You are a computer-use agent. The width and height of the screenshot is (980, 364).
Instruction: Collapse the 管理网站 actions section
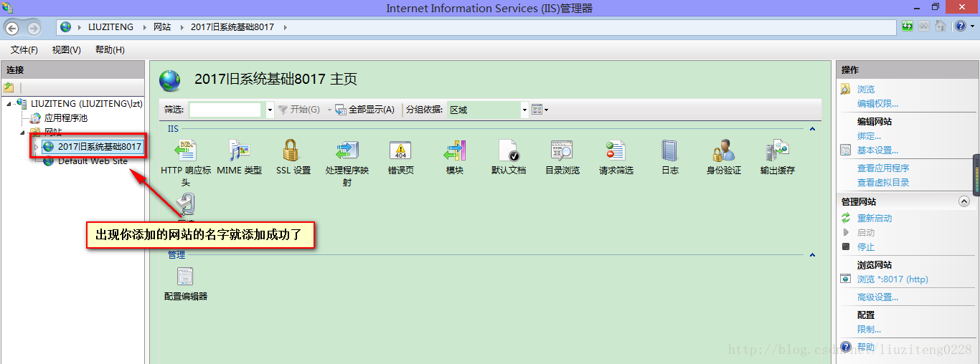tap(964, 202)
